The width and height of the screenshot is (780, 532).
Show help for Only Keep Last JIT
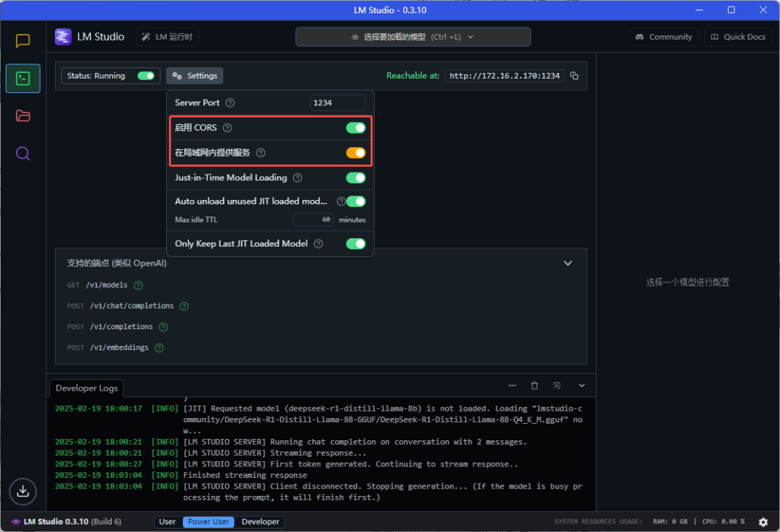[318, 244]
